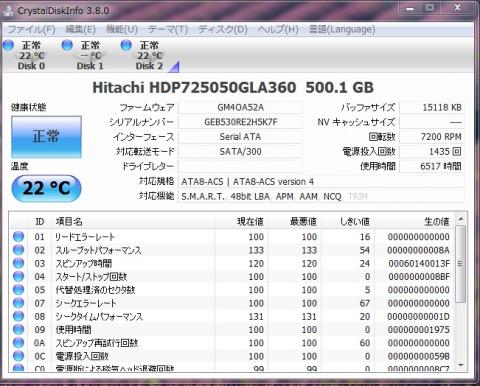Click the ATA8-ACS standard field

coord(321,182)
